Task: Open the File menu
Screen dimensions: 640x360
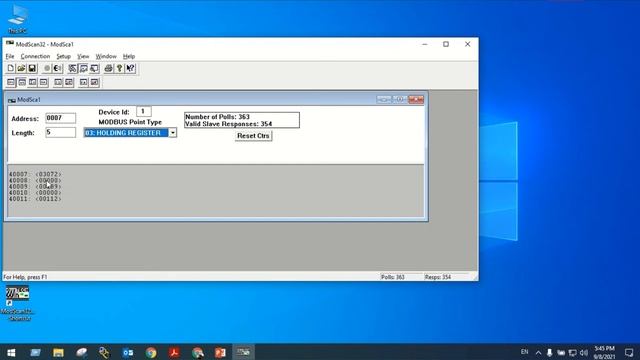Action: (10, 56)
